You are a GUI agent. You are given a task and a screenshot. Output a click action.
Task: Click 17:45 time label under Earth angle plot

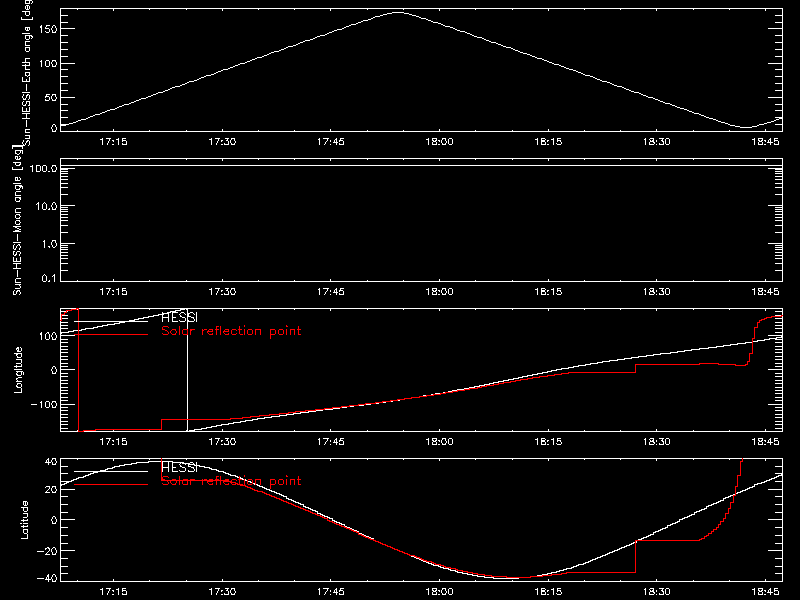pos(331,141)
